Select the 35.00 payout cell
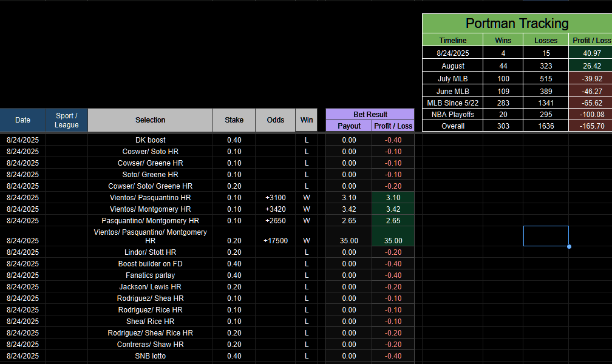Image resolution: width=612 pixels, height=364 pixels. coord(349,237)
